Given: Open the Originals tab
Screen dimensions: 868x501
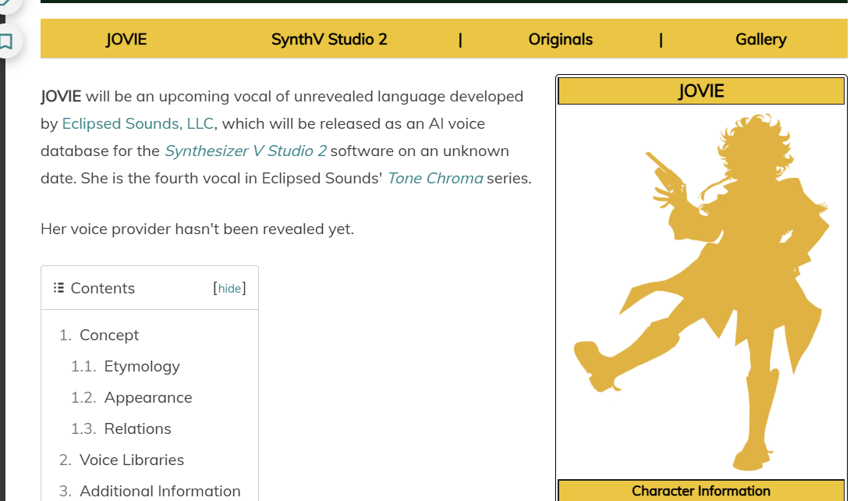Looking at the screenshot, I should (x=560, y=39).
